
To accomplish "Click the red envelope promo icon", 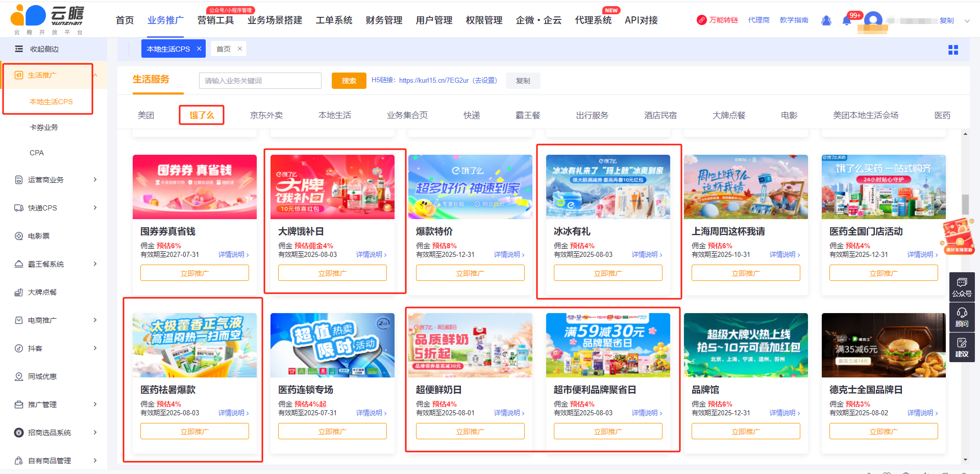I will [x=958, y=236].
